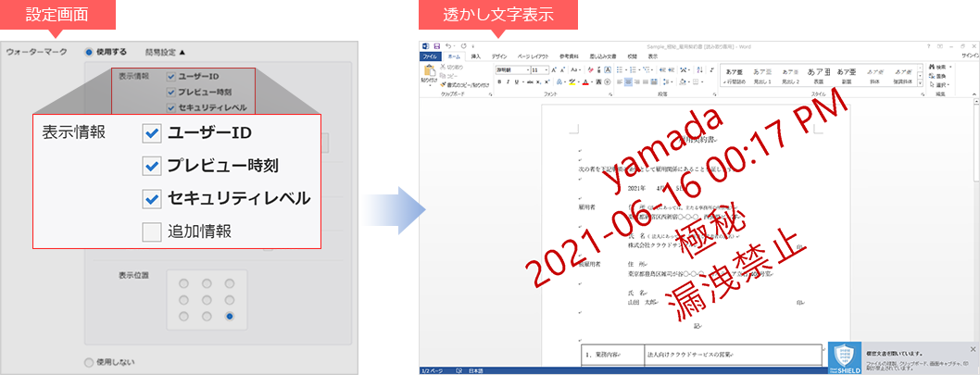Select the center radio in 表示位置 grid
Screen dimensions: 980x375
pos(207,300)
